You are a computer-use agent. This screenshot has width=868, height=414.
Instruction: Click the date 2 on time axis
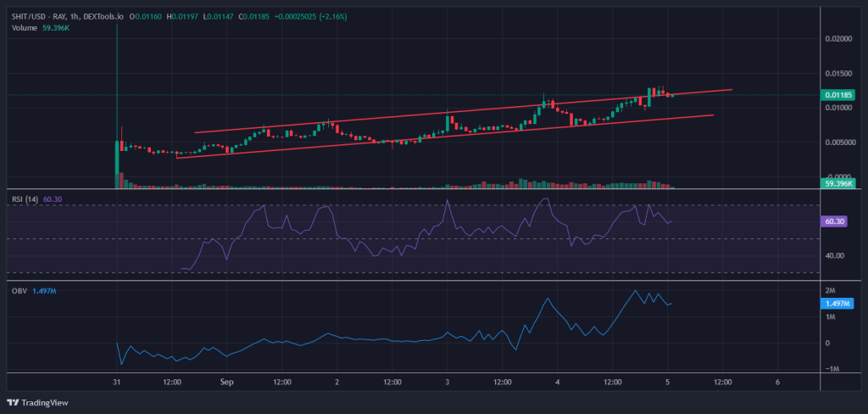pos(337,382)
